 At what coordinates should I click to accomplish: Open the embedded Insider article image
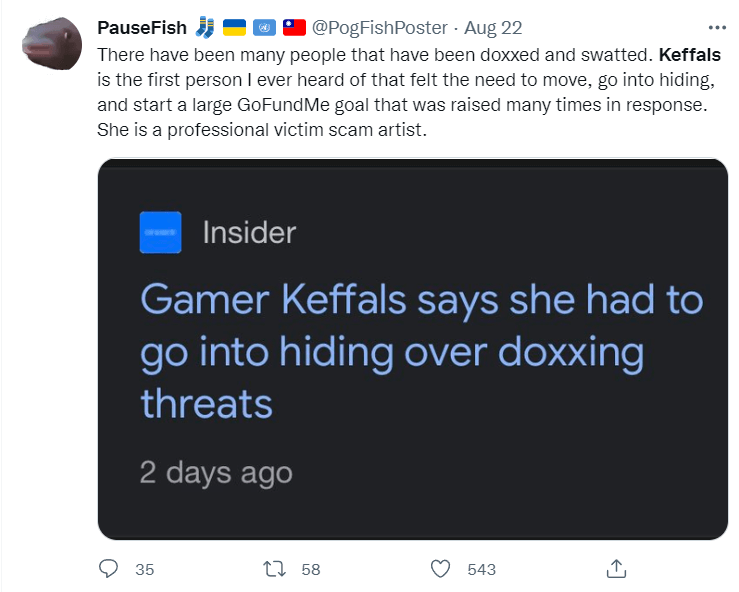[413, 349]
